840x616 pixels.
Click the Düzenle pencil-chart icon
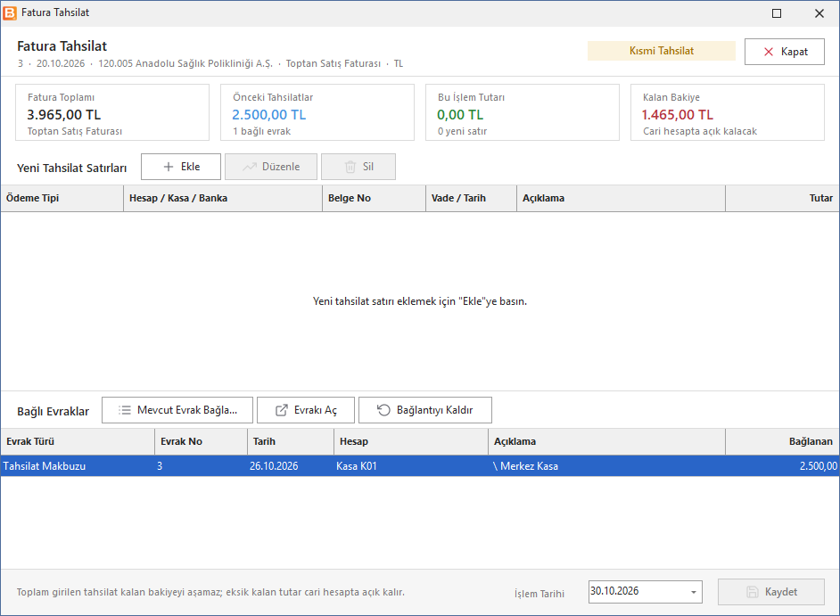(249, 167)
